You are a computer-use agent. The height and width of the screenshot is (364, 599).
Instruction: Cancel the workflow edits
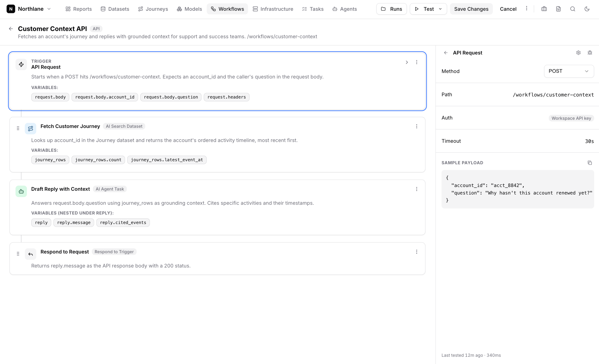tap(508, 9)
